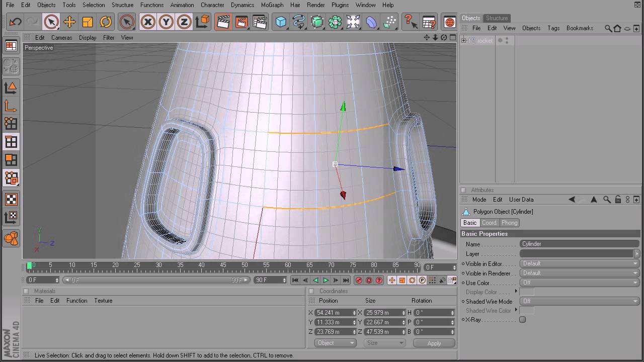Open the Visible in Editor dropdown
The width and height of the screenshot is (644, 362).
(580, 263)
